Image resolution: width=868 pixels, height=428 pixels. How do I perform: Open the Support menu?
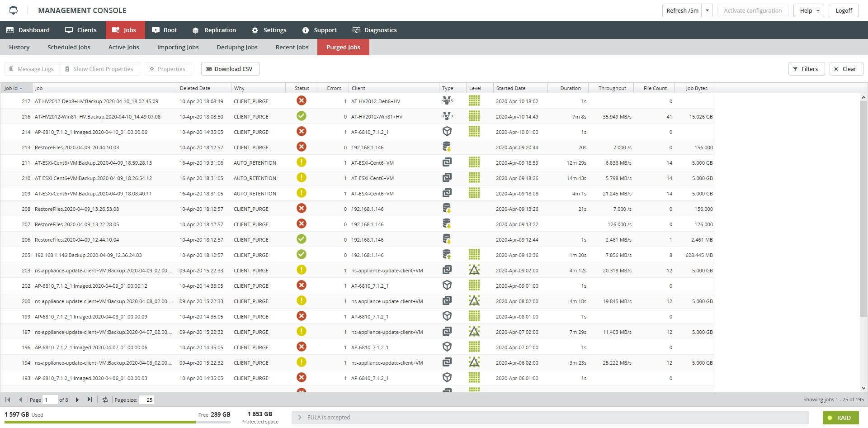tap(320, 30)
